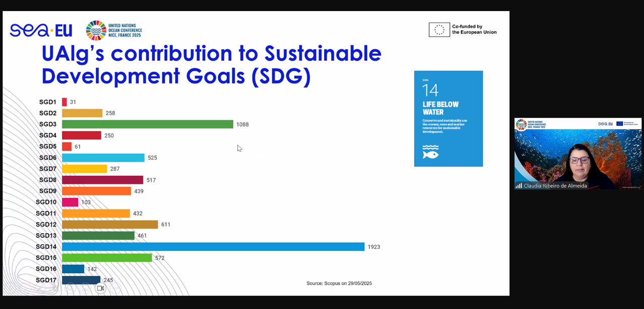The width and height of the screenshot is (644, 309).
Task: Advance to next slide using toolbar arrow
Action: (x=26, y=288)
